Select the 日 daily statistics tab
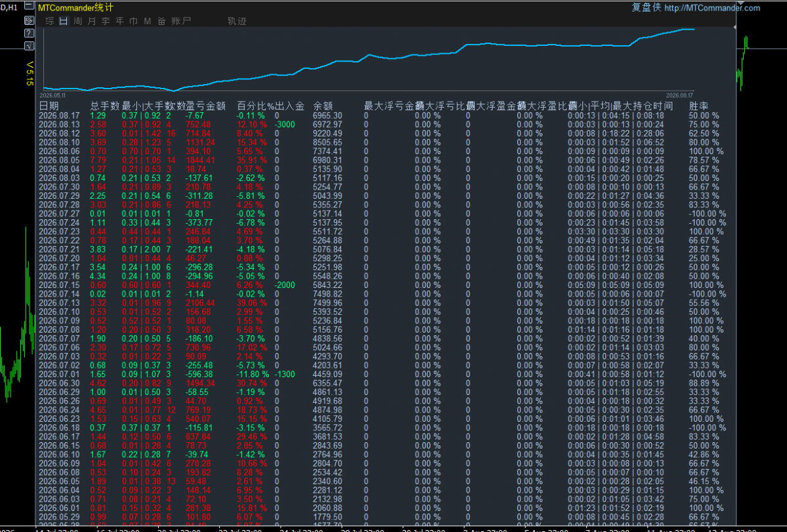The height and width of the screenshot is (532, 787). point(64,21)
